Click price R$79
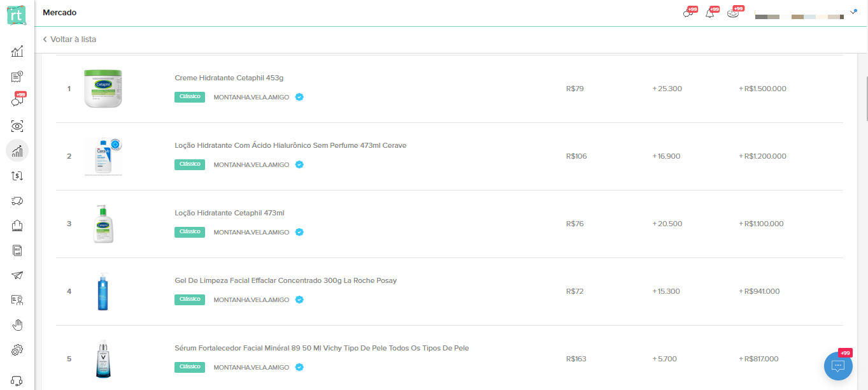 tap(574, 89)
